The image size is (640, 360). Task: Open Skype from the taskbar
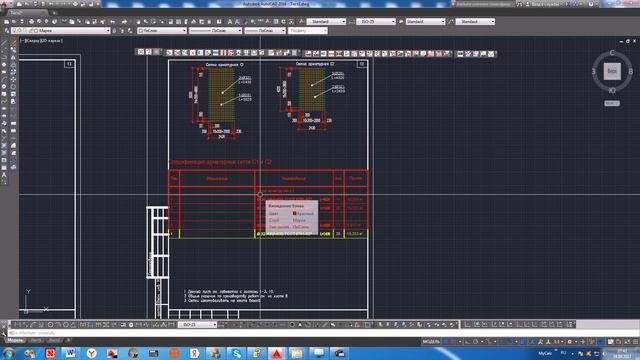coord(236,353)
